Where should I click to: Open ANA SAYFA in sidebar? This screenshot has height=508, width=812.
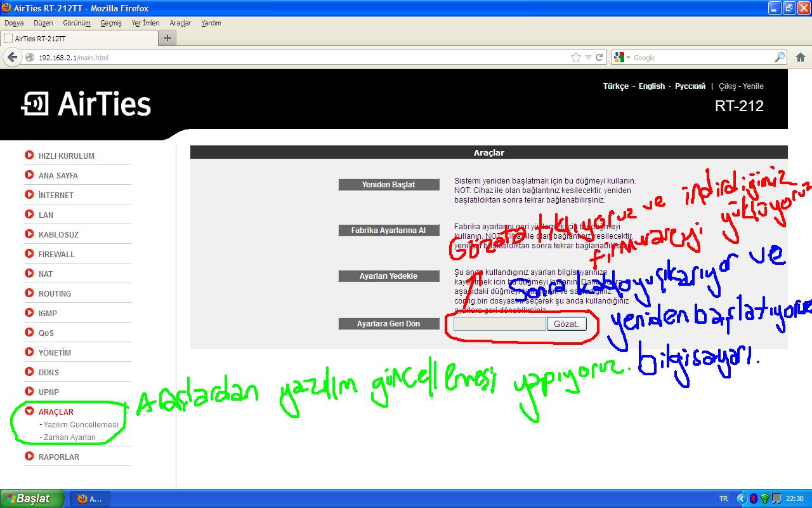pyautogui.click(x=58, y=175)
